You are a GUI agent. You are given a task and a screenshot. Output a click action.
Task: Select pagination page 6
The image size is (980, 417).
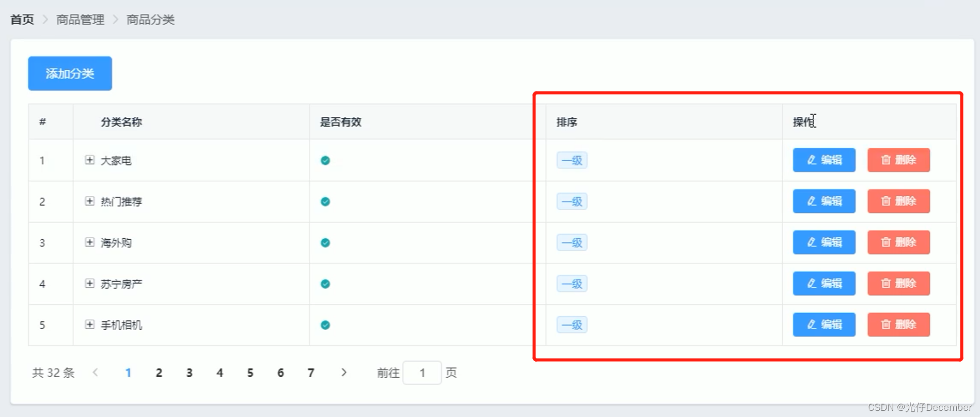tap(280, 373)
